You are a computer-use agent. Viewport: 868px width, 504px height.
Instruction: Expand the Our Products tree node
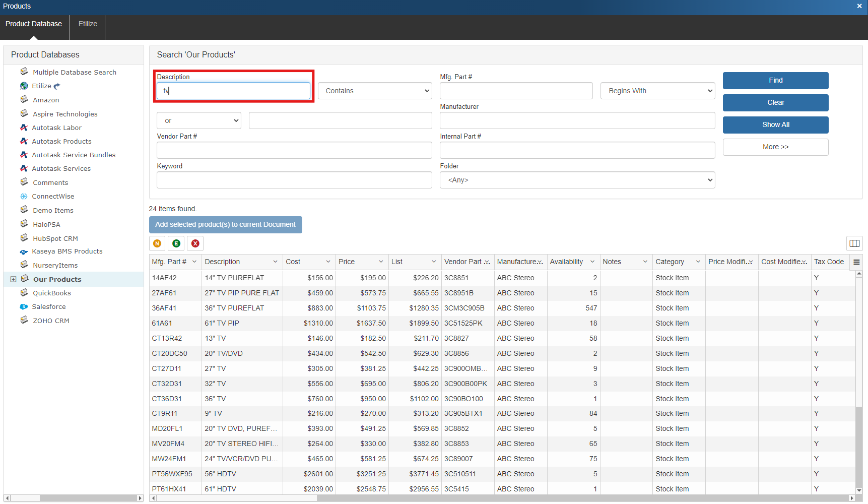point(14,279)
